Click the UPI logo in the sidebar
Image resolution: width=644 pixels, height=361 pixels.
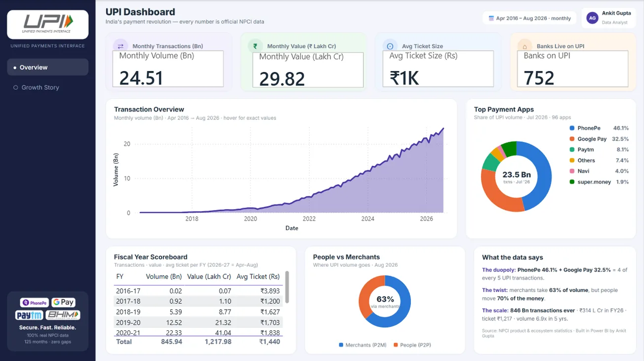(x=48, y=24)
